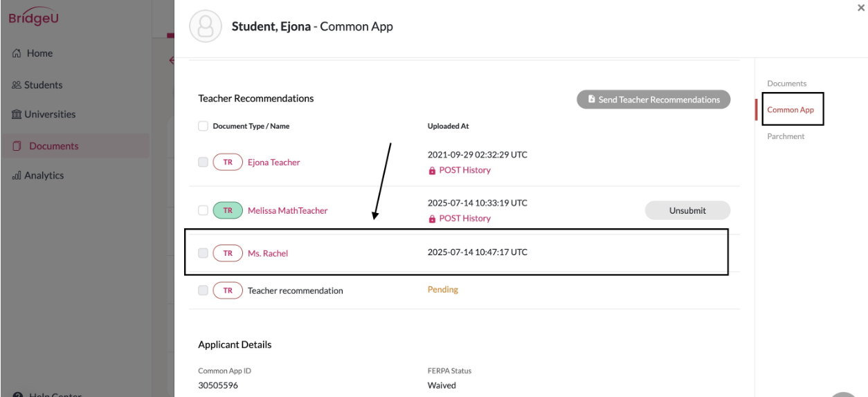Click the student avatar icon

click(x=206, y=26)
